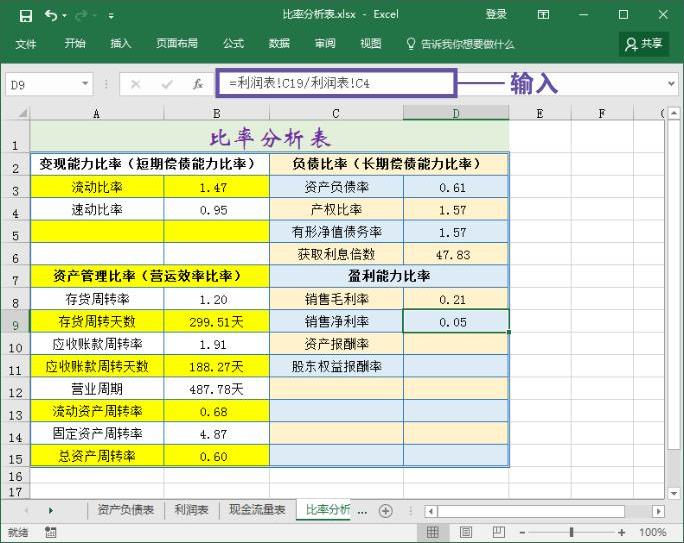Select the 速动比率 cell
The image size is (684, 543).
(x=97, y=210)
